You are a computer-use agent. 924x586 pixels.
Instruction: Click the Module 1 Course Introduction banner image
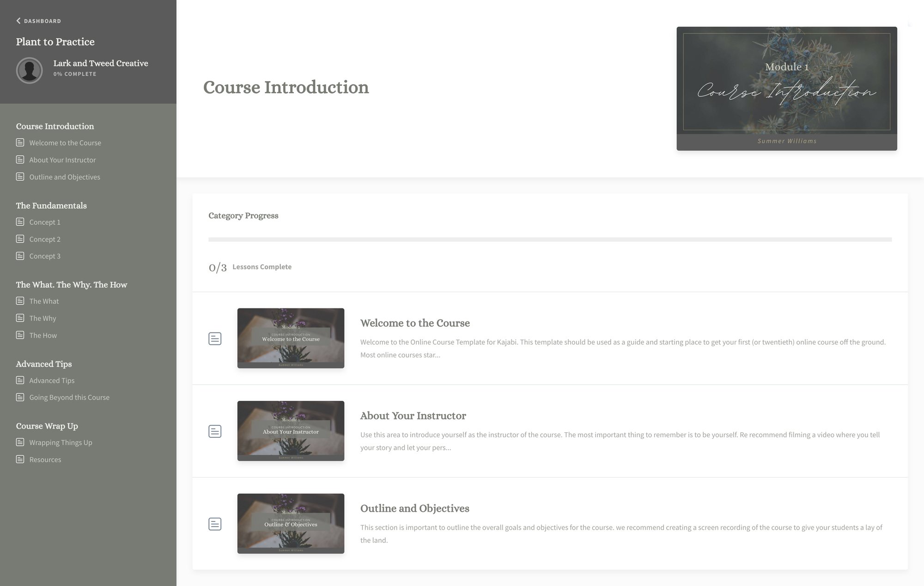click(x=786, y=88)
